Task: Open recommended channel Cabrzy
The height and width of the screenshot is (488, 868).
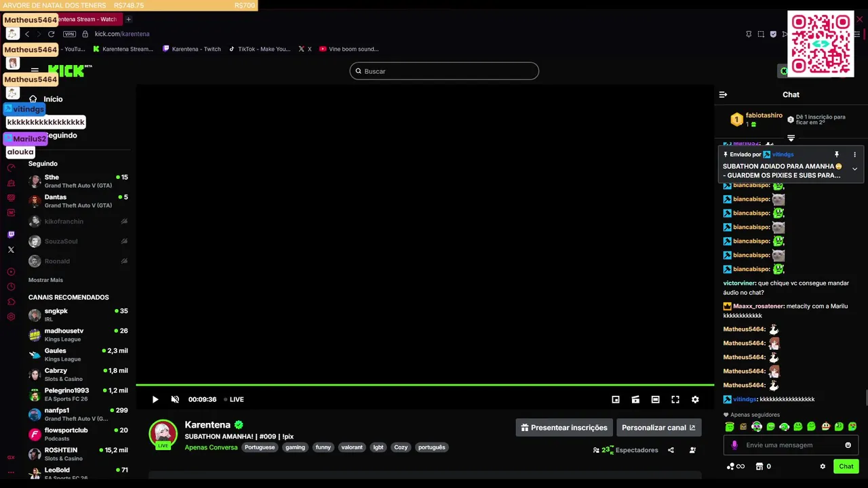Action: 78,374
